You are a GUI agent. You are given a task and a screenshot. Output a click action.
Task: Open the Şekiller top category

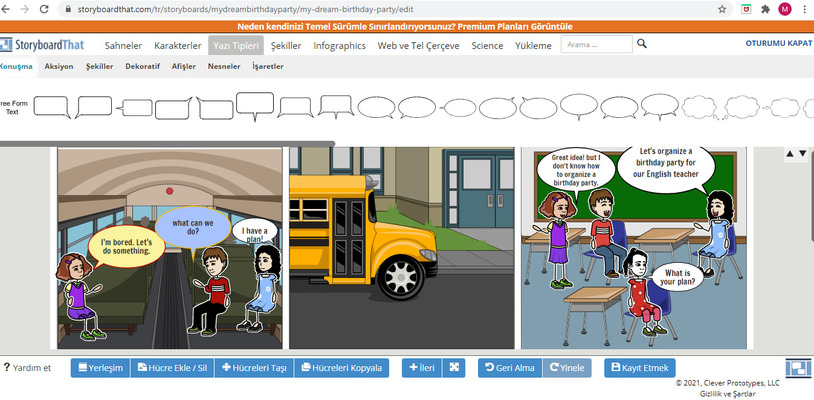point(286,46)
